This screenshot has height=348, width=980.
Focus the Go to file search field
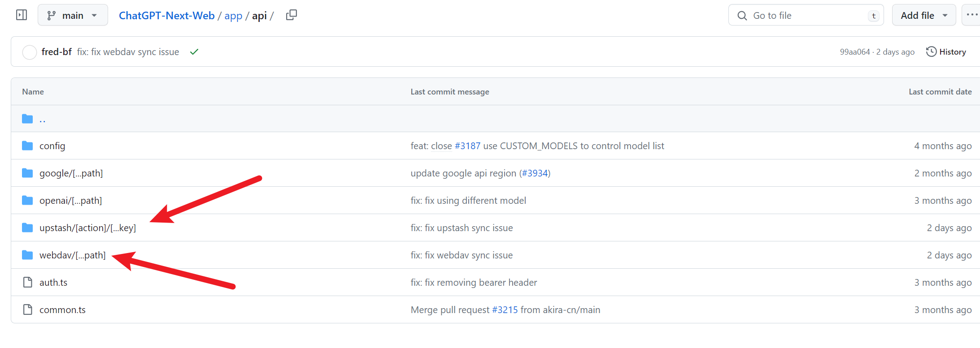coord(806,15)
